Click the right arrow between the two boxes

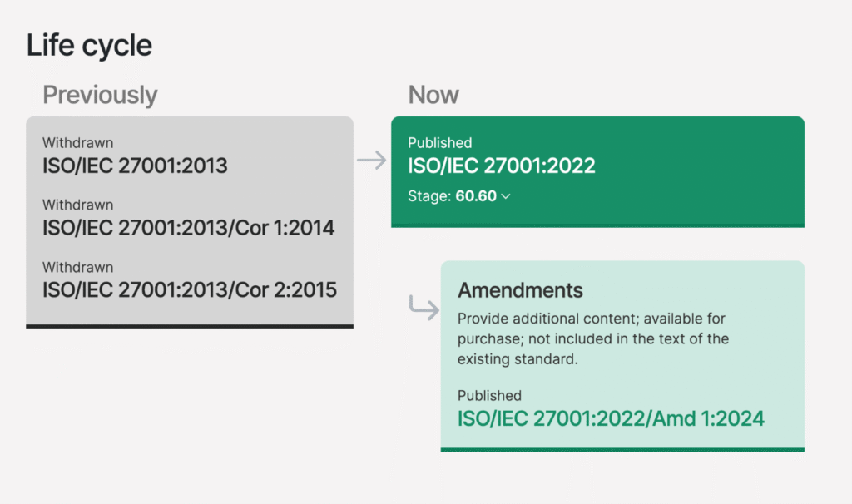[372, 161]
